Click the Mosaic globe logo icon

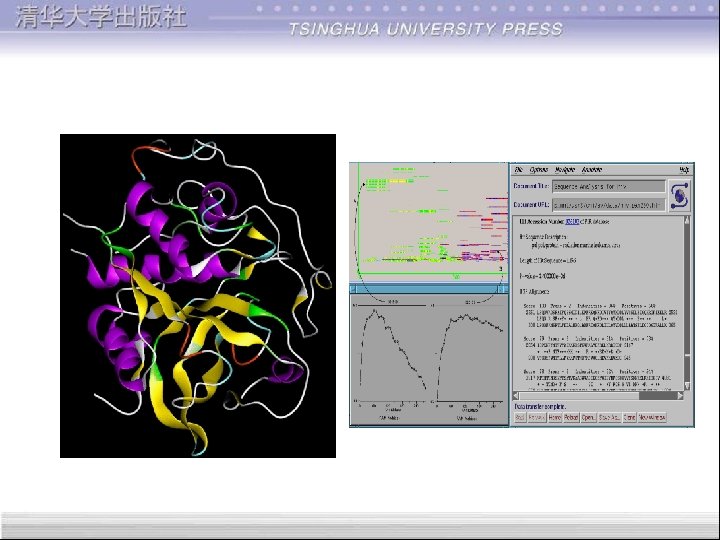679,196
